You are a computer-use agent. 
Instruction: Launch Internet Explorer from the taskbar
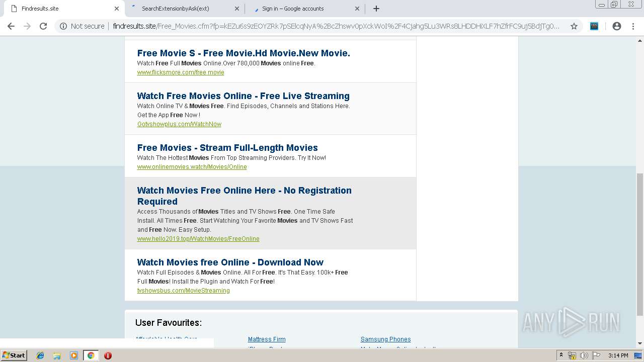point(40,355)
